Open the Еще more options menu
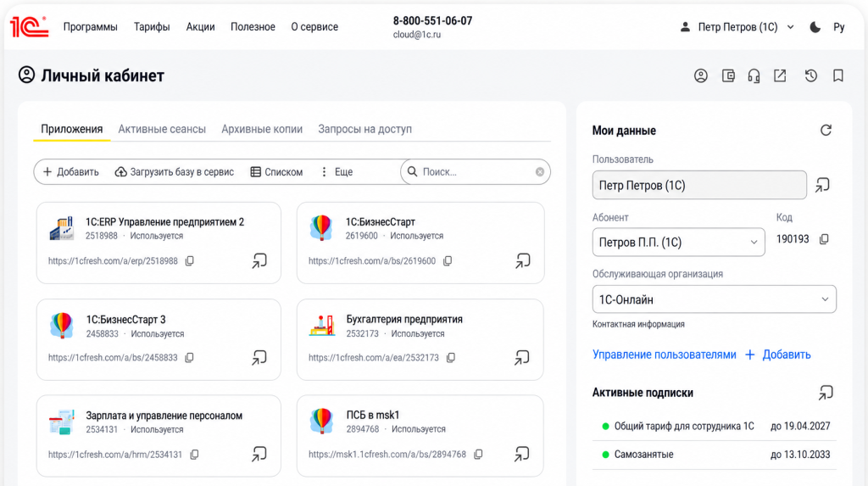 pos(337,172)
